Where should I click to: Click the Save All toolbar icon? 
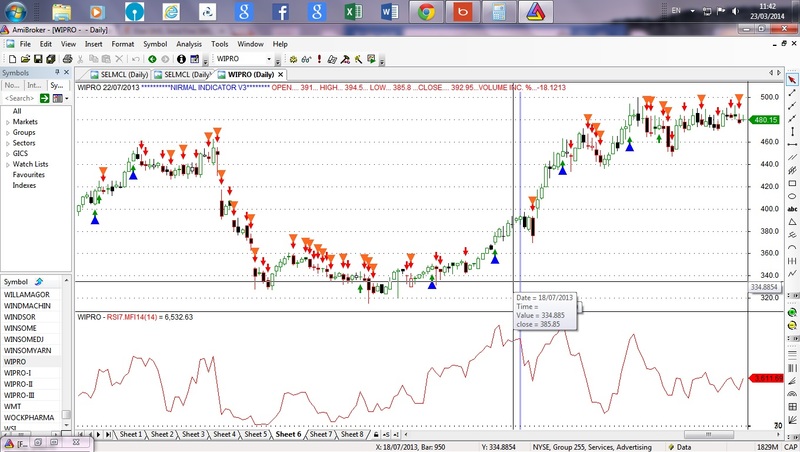[x=50, y=59]
